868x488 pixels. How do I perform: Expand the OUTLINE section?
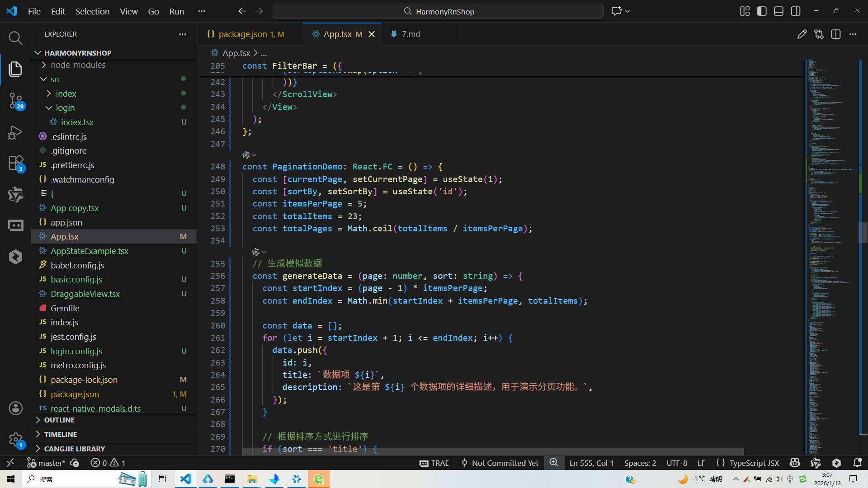point(59,420)
